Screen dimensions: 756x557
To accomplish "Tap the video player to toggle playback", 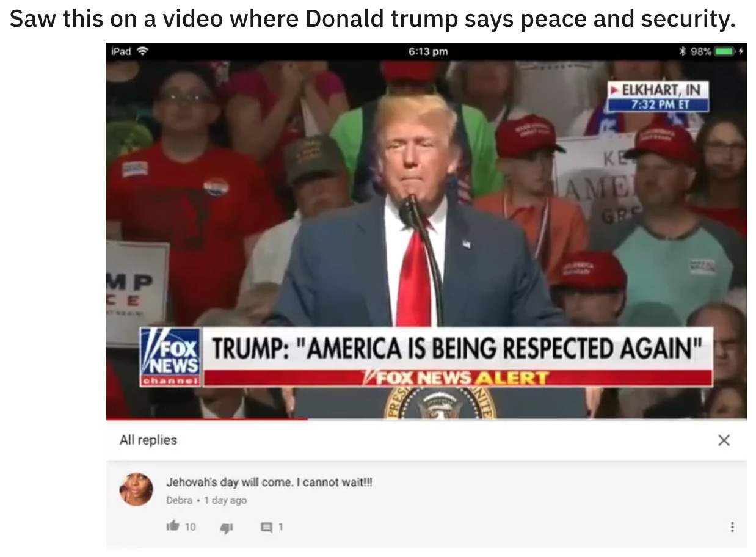I will click(x=426, y=239).
